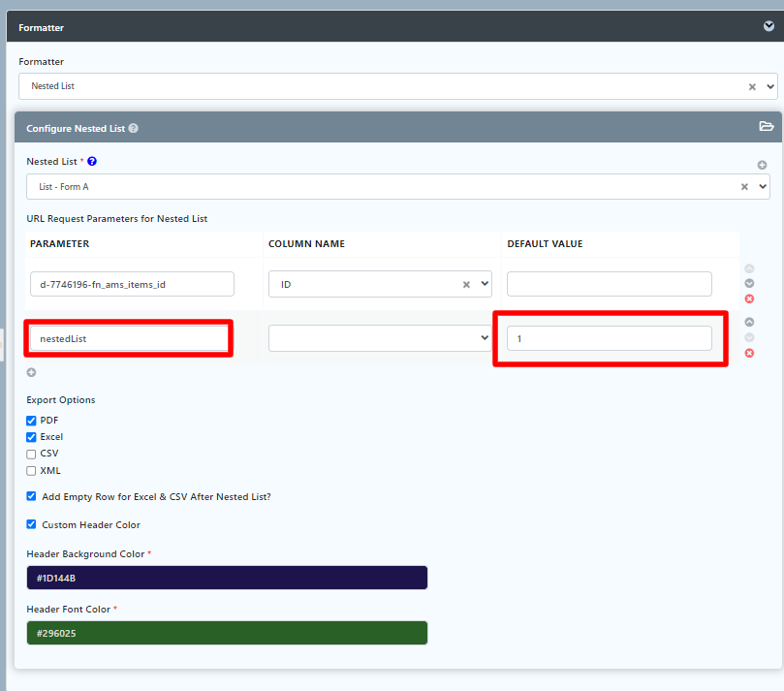Uncheck the PDF export option
Viewport: 784px width, 691px height.
(31, 421)
